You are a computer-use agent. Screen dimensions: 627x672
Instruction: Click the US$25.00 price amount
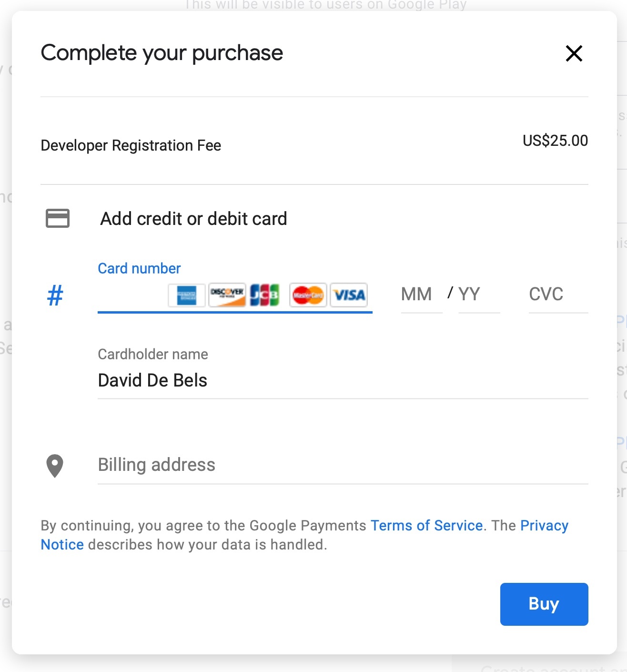tap(555, 141)
